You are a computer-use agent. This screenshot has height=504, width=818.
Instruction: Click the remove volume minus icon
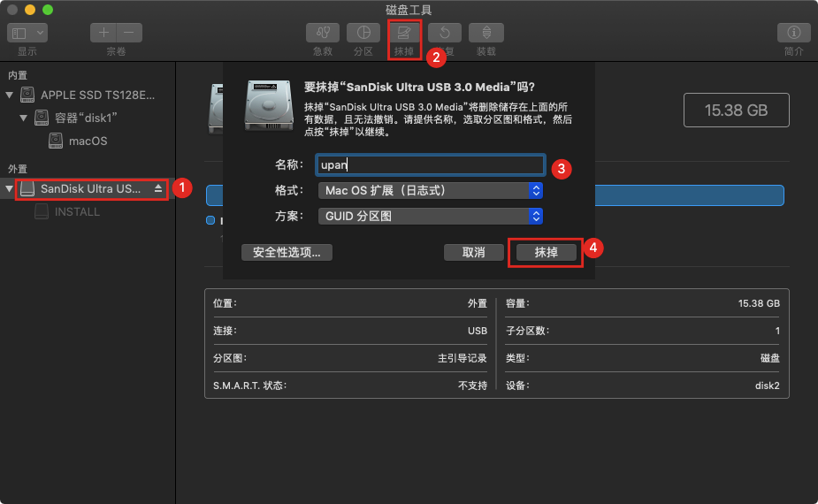[x=129, y=33]
